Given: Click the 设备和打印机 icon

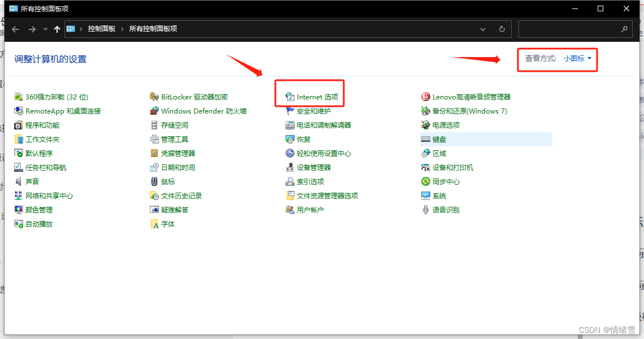Looking at the screenshot, I should (x=426, y=167).
